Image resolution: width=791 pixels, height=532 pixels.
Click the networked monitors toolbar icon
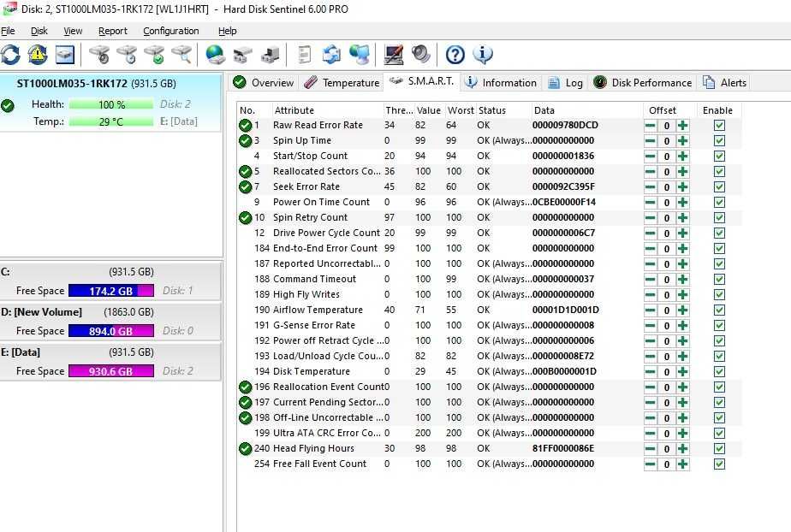pos(360,55)
